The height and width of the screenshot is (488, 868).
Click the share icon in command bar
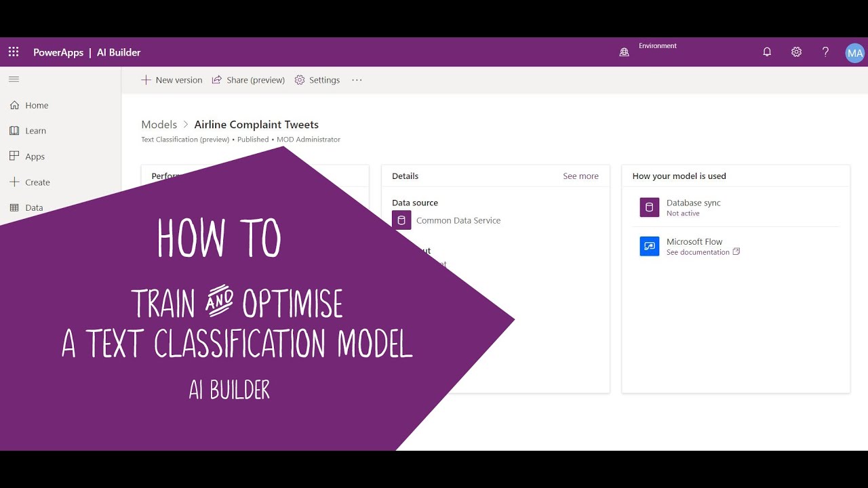click(x=217, y=80)
